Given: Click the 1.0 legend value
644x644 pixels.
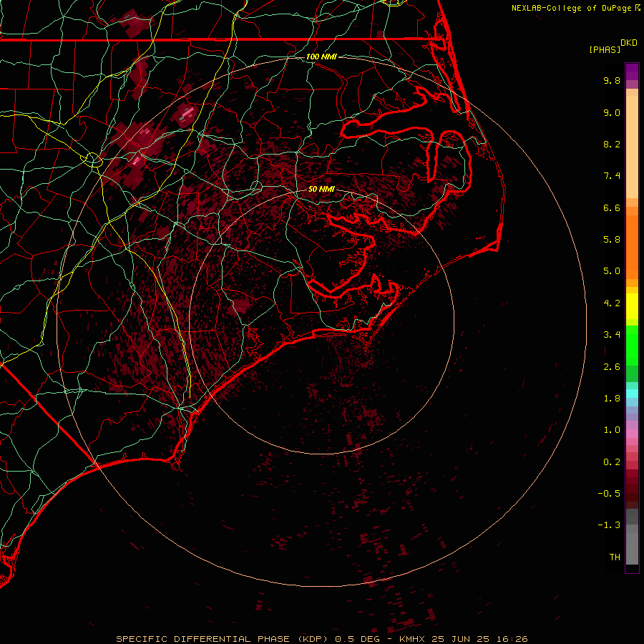Looking at the screenshot, I should click(x=612, y=430).
